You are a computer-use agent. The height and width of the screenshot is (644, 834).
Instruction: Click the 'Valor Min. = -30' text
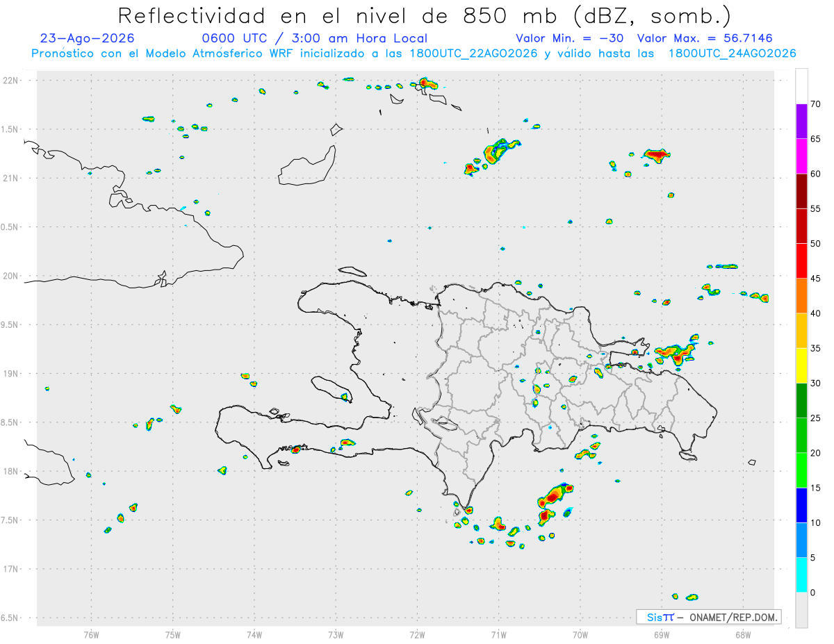click(x=571, y=38)
